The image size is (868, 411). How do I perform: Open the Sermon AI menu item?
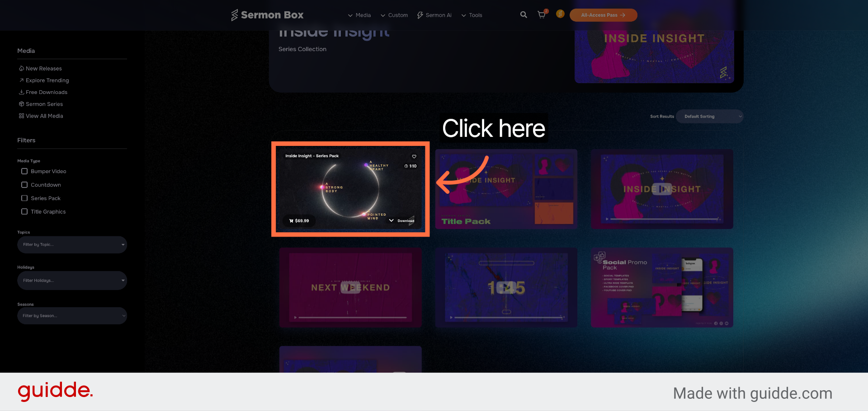coord(434,15)
